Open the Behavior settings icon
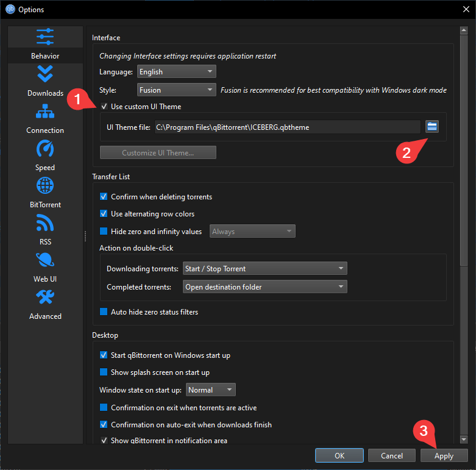 tap(45, 37)
